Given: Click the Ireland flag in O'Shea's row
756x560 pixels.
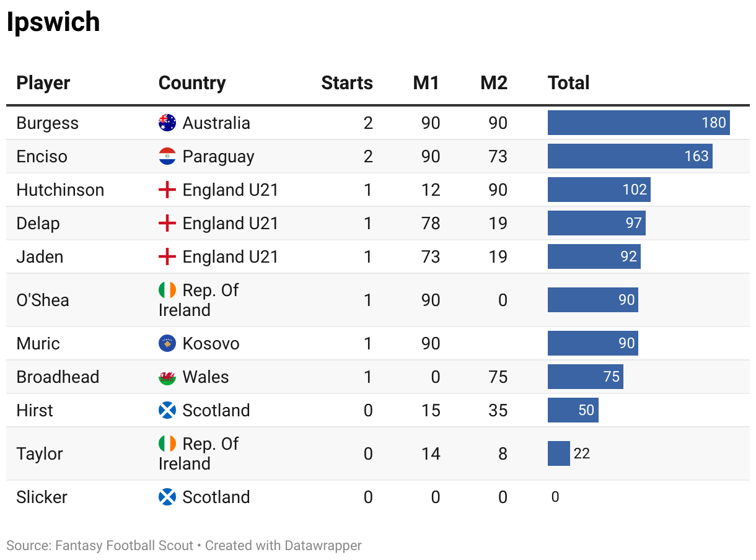Looking at the screenshot, I should pos(167,290).
